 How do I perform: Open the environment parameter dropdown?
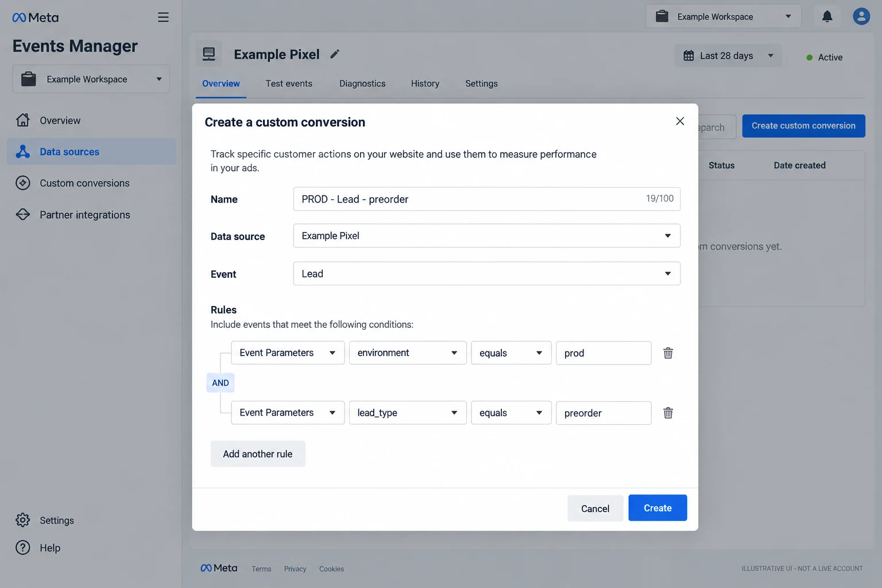(408, 353)
